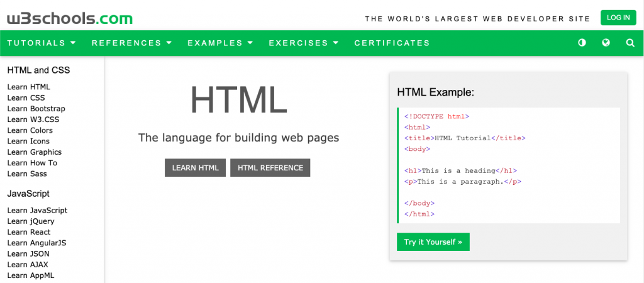This screenshot has width=644, height=283.
Task: Open the Learn AngularJS sidebar link
Action: click(x=36, y=243)
